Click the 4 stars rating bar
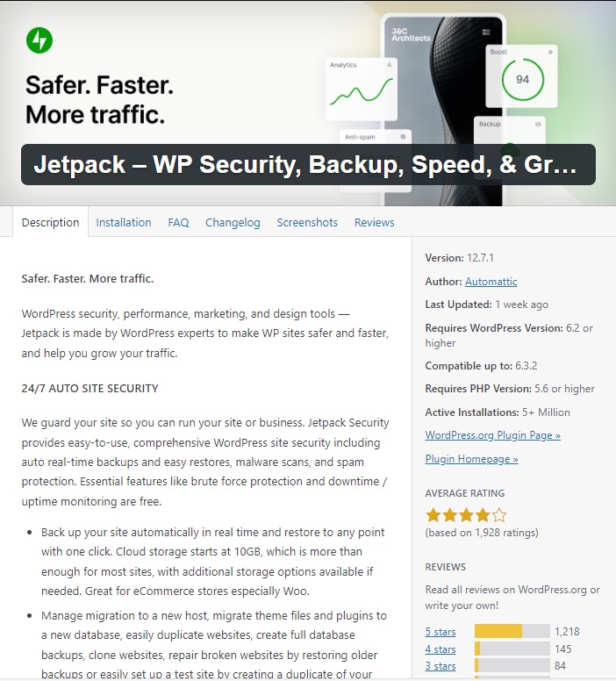Viewport: 616px width, 681px height. tap(512, 649)
